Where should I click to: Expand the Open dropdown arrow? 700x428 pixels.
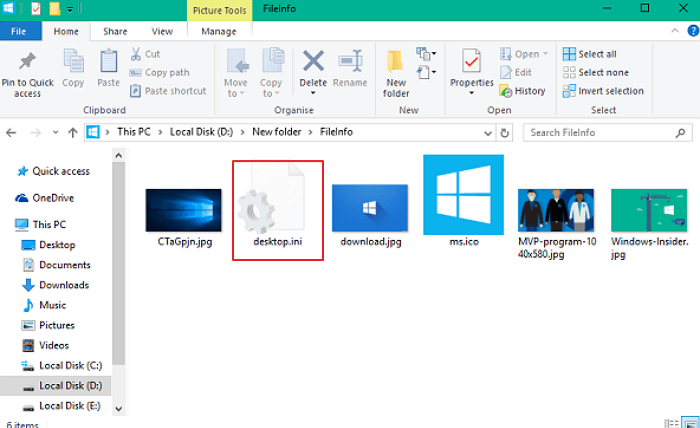coord(546,54)
